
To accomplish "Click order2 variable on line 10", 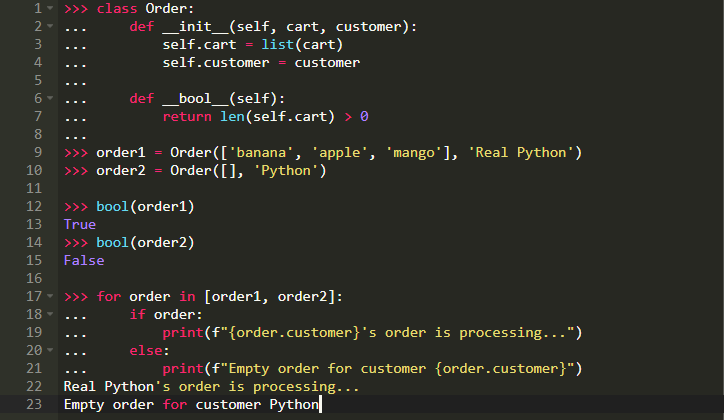I will 121,170.
